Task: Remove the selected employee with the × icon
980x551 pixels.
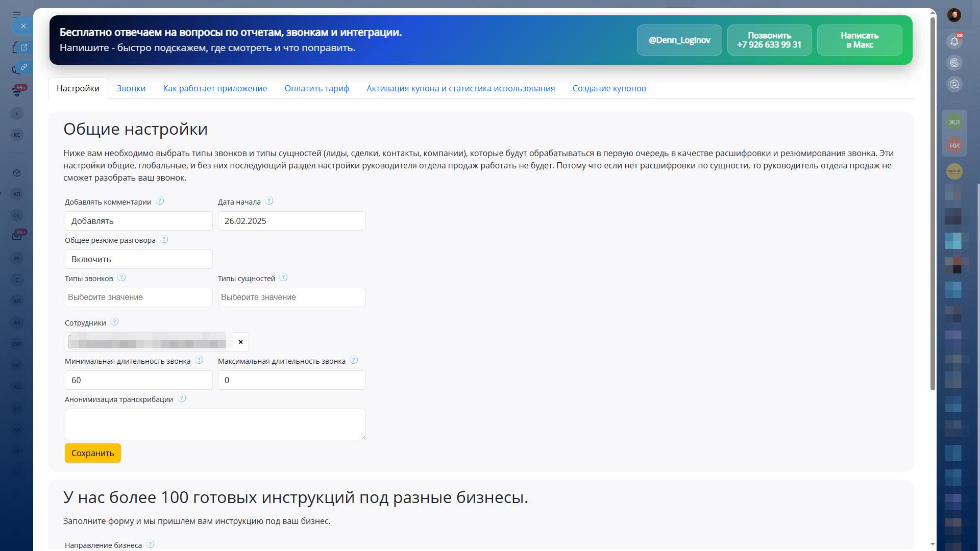Action: 240,342
